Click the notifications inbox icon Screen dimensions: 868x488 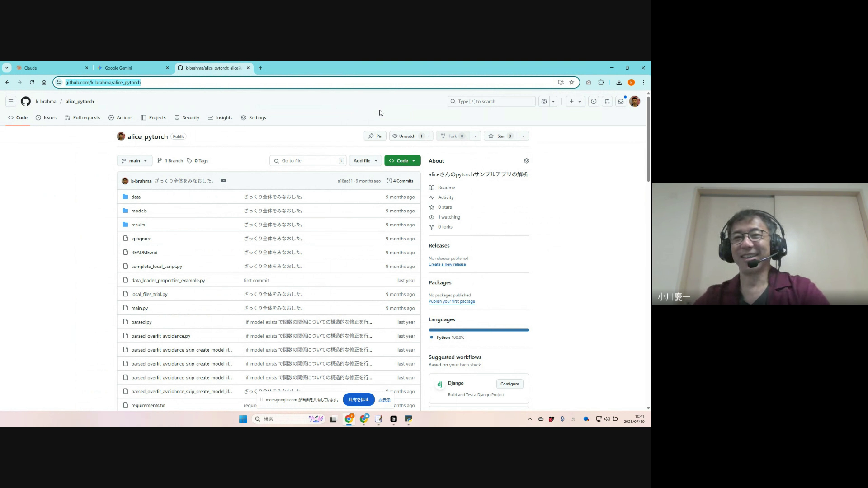[621, 101]
